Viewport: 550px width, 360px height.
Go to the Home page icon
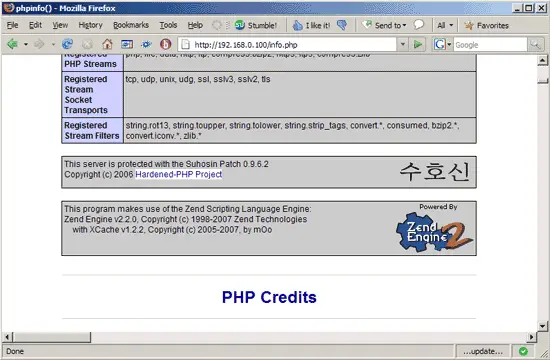(107, 44)
